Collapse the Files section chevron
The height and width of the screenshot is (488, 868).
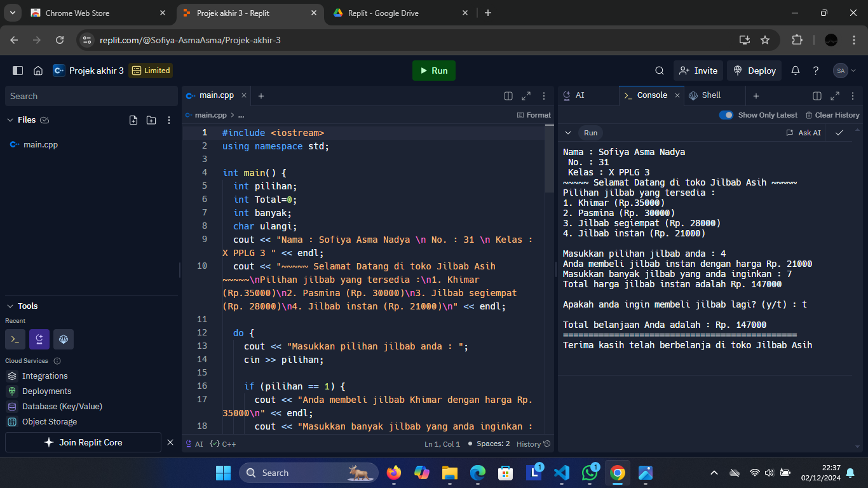pos(10,120)
